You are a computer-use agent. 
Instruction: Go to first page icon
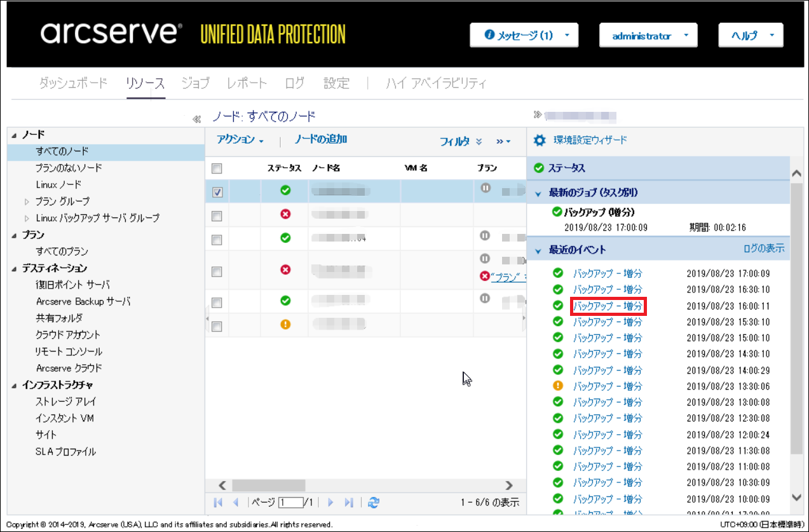coord(219,502)
